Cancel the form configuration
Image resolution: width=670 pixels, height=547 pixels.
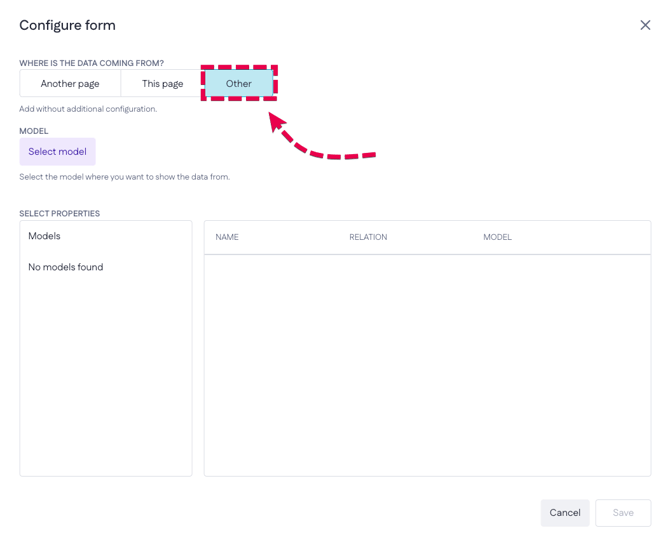coord(565,513)
